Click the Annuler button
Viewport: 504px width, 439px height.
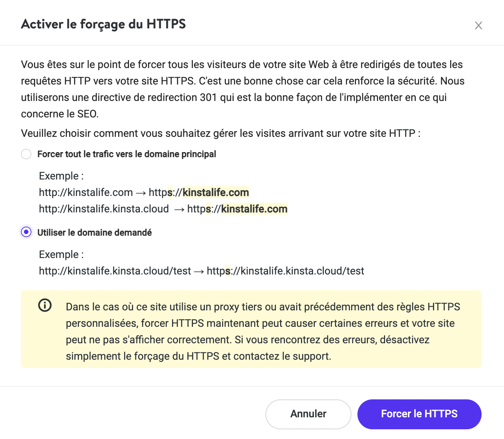[x=308, y=414]
